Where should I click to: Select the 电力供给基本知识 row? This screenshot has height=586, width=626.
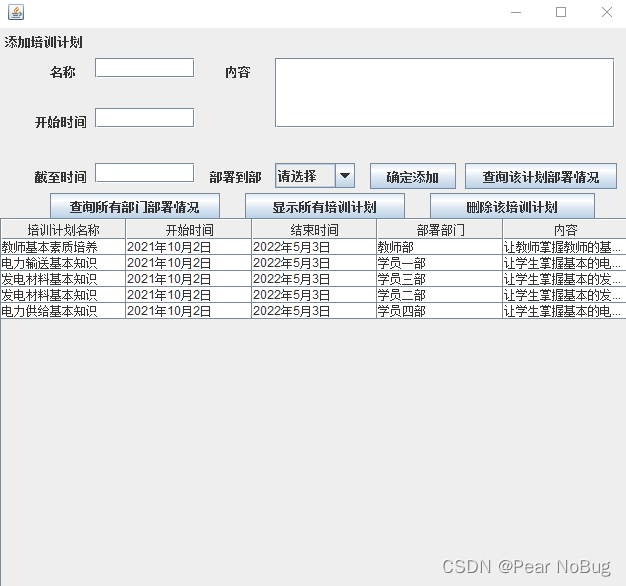pyautogui.click(x=313, y=311)
